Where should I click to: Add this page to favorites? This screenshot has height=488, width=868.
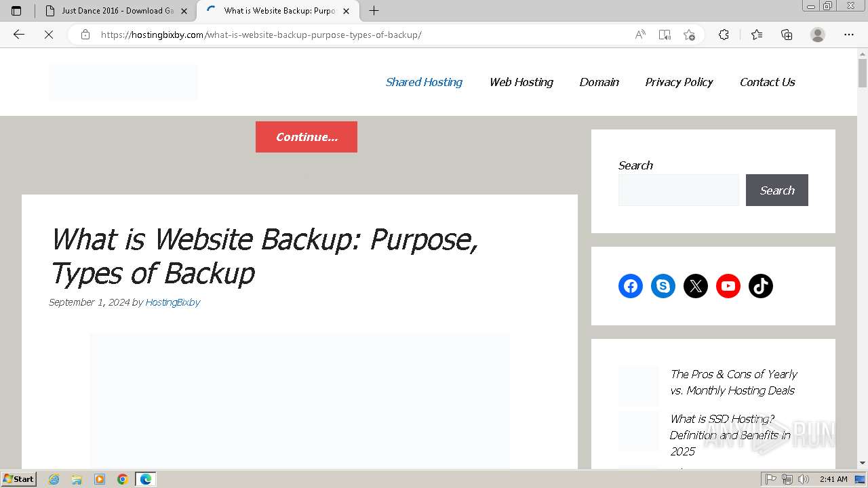[x=690, y=35]
